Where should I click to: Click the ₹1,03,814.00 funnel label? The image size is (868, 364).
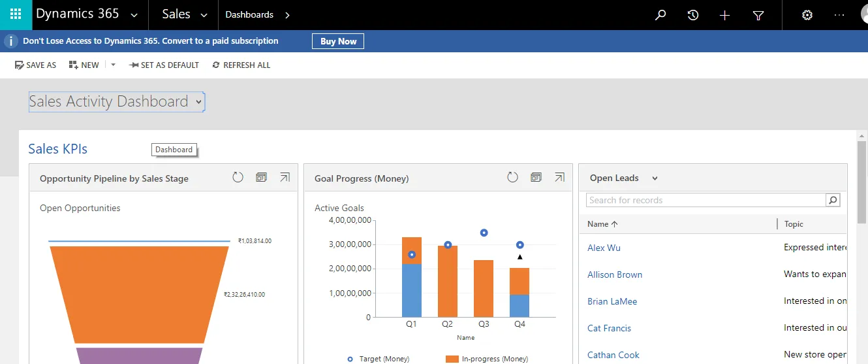pyautogui.click(x=255, y=241)
